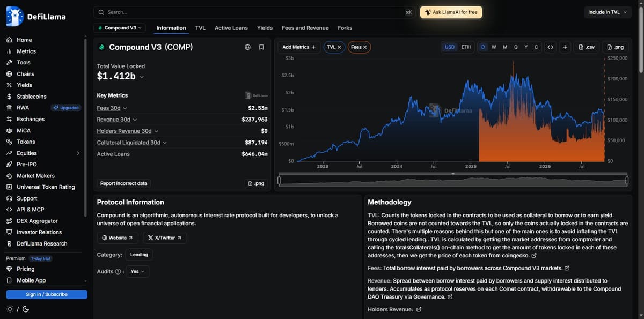Click the plus icon in chart toolbar
Viewport: 644px width, 319px height.
pos(565,47)
